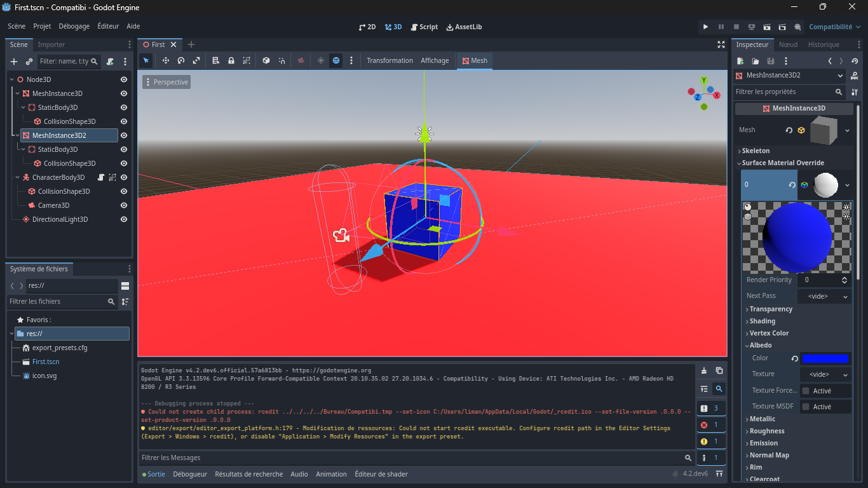Select the Move tool in the 3D toolbar
868x488 pixels.
[x=166, y=60]
